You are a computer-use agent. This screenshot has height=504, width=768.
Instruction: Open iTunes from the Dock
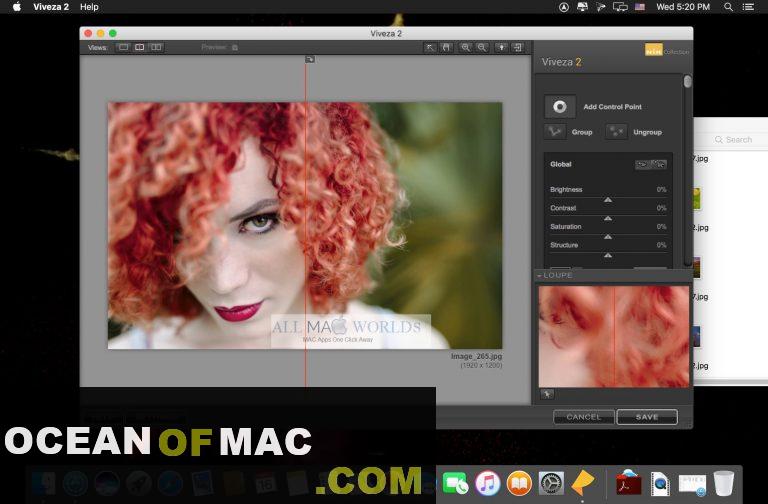[487, 483]
